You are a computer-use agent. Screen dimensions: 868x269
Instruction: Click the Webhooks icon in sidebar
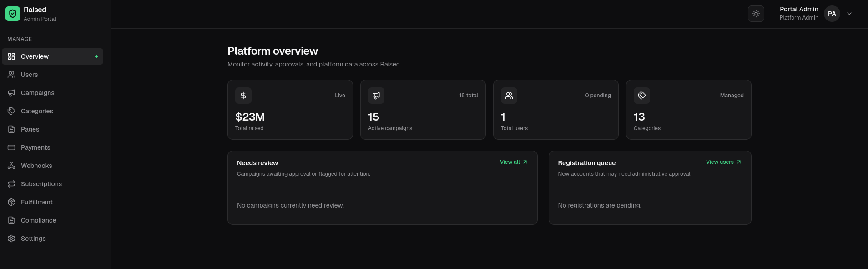(x=11, y=166)
